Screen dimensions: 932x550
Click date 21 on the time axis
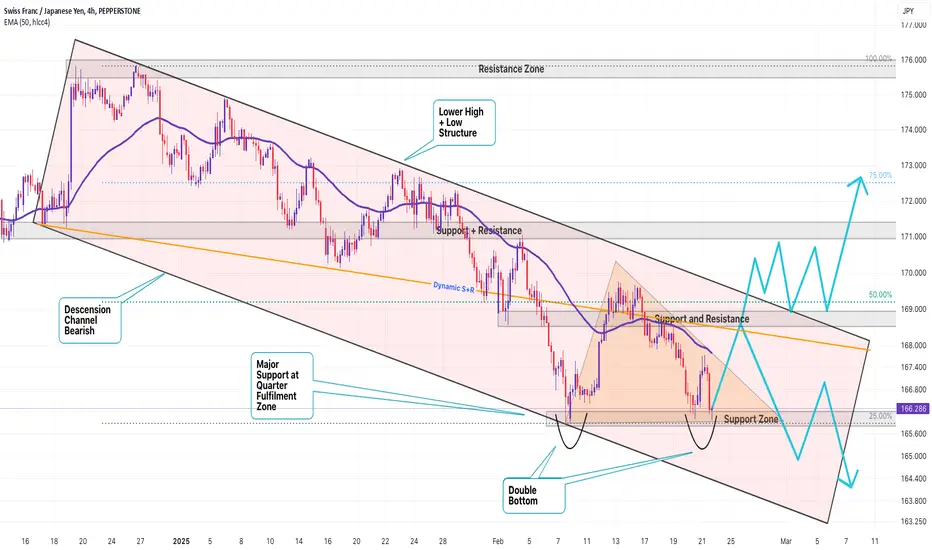tap(702, 541)
